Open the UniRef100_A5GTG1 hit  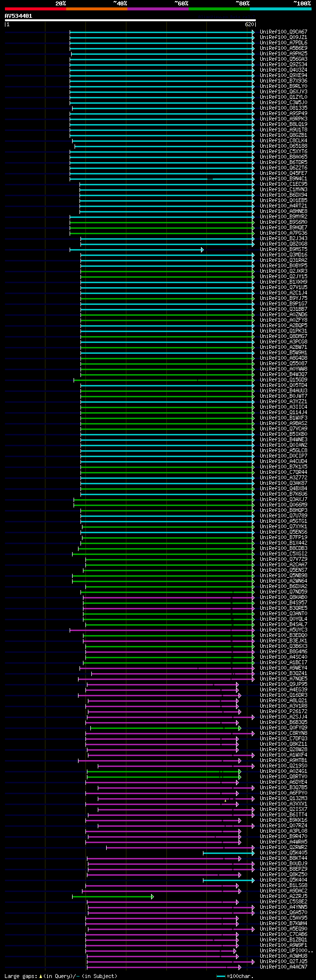(x=283, y=521)
